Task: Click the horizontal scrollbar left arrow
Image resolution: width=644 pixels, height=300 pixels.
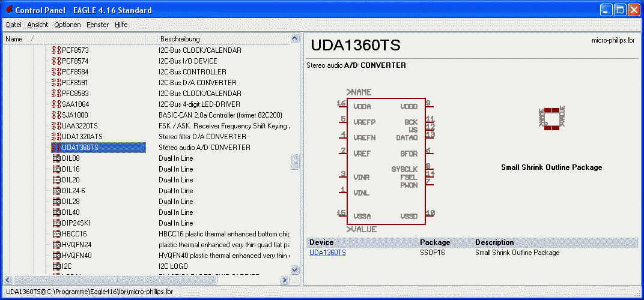Action: point(7,280)
